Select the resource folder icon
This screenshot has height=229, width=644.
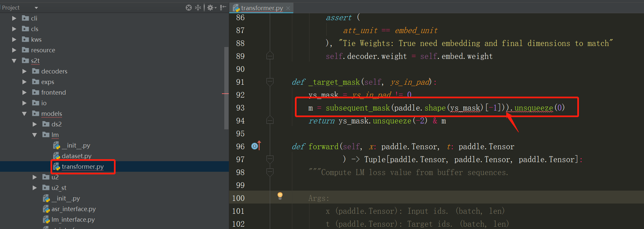pos(25,50)
